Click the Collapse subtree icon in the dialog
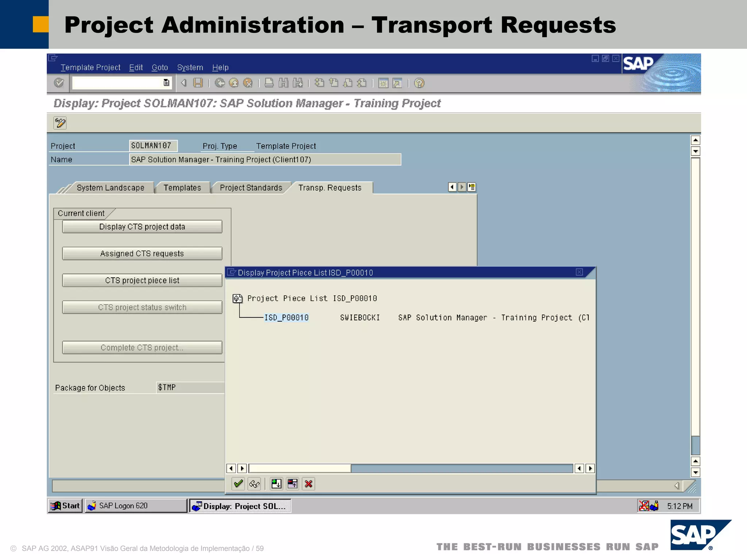 [x=293, y=484]
